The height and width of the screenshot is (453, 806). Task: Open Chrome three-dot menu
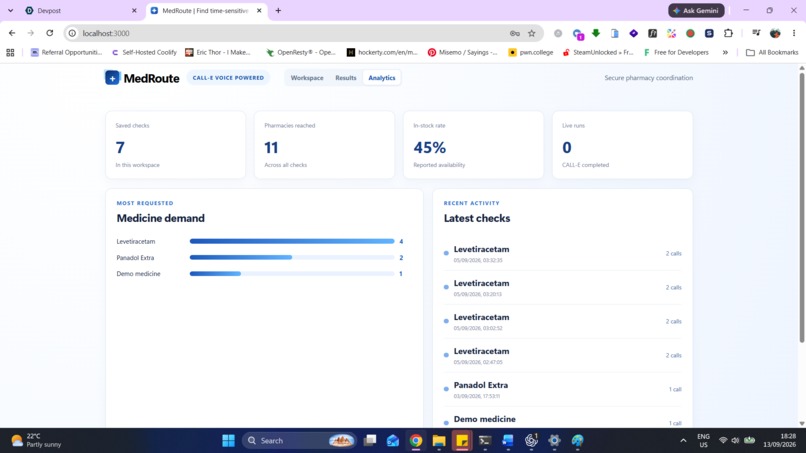coord(794,33)
